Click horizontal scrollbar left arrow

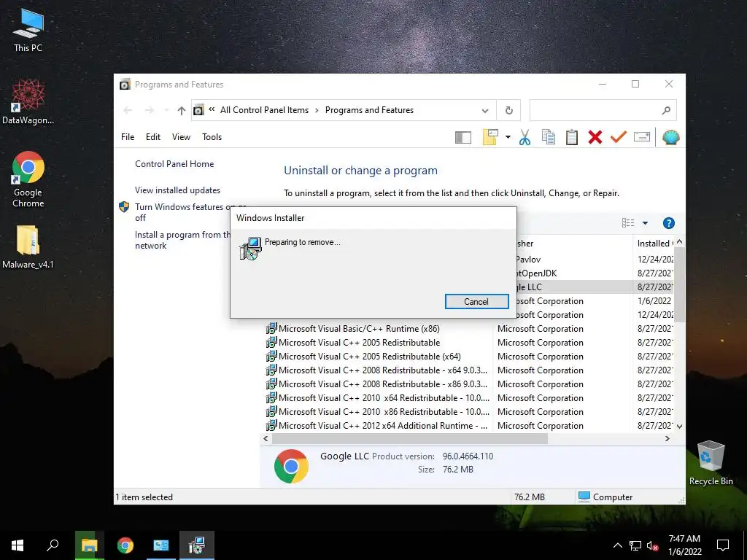[266, 438]
